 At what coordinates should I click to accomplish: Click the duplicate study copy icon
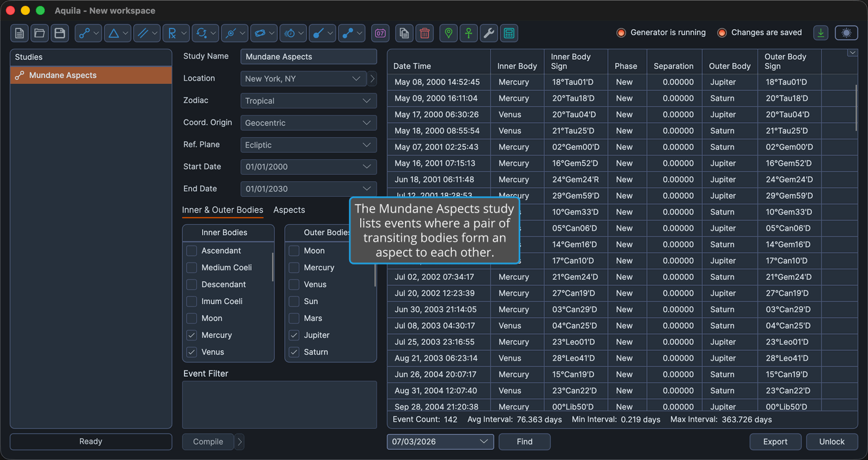click(x=404, y=33)
